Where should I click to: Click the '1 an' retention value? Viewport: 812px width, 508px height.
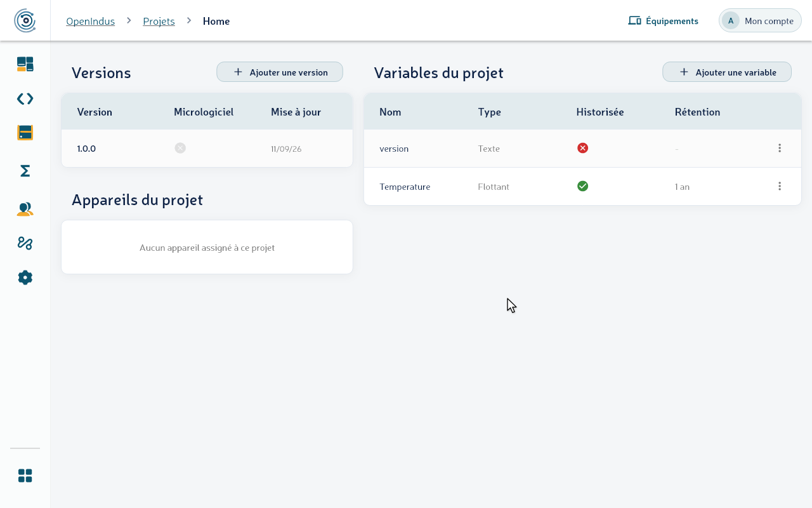[x=682, y=187]
